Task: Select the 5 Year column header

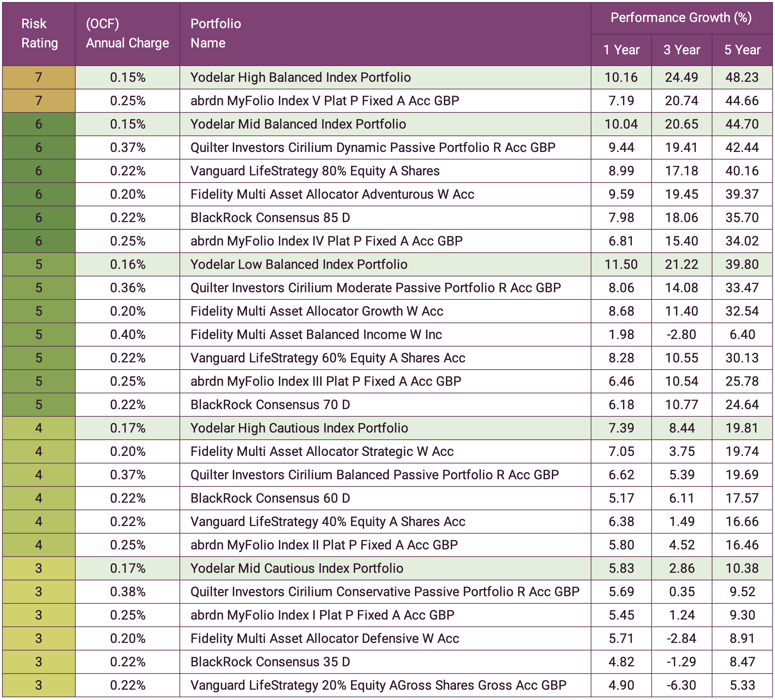Action: pyautogui.click(x=742, y=50)
